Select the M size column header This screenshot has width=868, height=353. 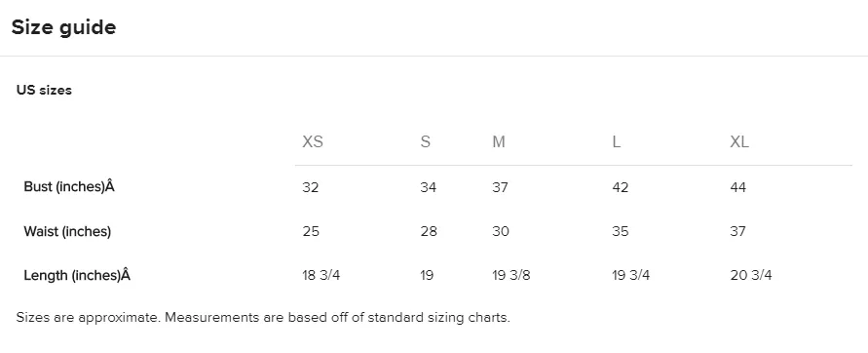pyautogui.click(x=498, y=141)
